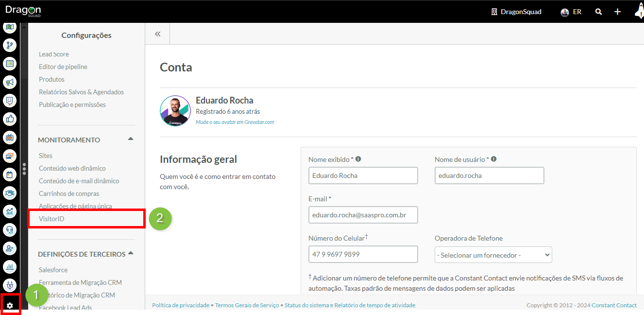The height and width of the screenshot is (315, 644).
Task: Click the Configurações panel title
Action: pyautogui.click(x=86, y=35)
